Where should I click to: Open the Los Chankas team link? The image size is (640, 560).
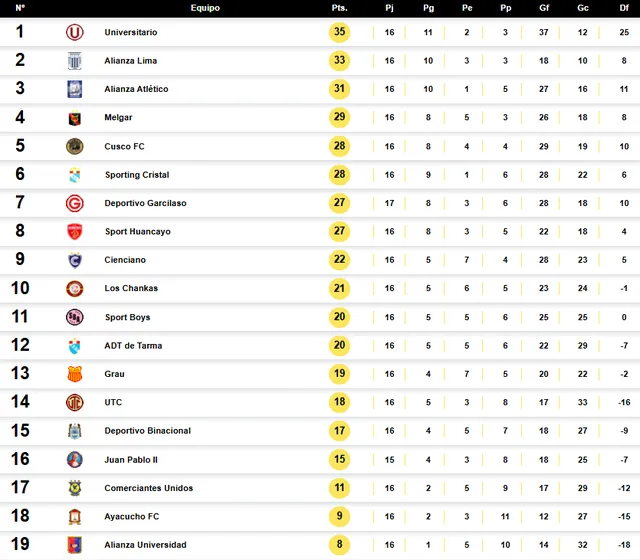coord(131,288)
